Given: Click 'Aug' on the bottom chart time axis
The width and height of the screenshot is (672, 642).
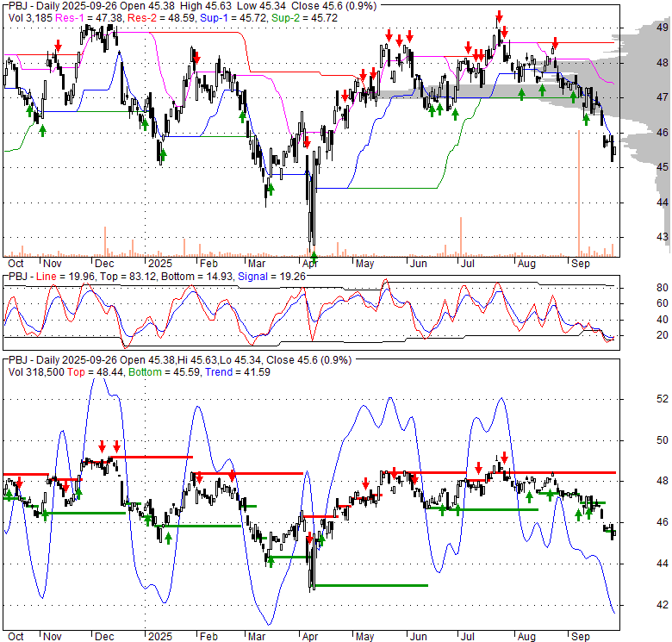Looking at the screenshot, I should [x=526, y=637].
